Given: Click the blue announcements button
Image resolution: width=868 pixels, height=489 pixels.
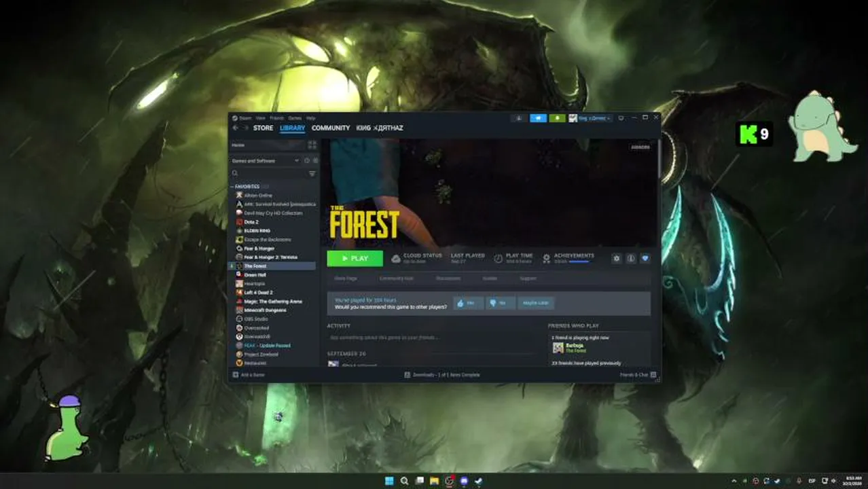Looking at the screenshot, I should point(538,118).
